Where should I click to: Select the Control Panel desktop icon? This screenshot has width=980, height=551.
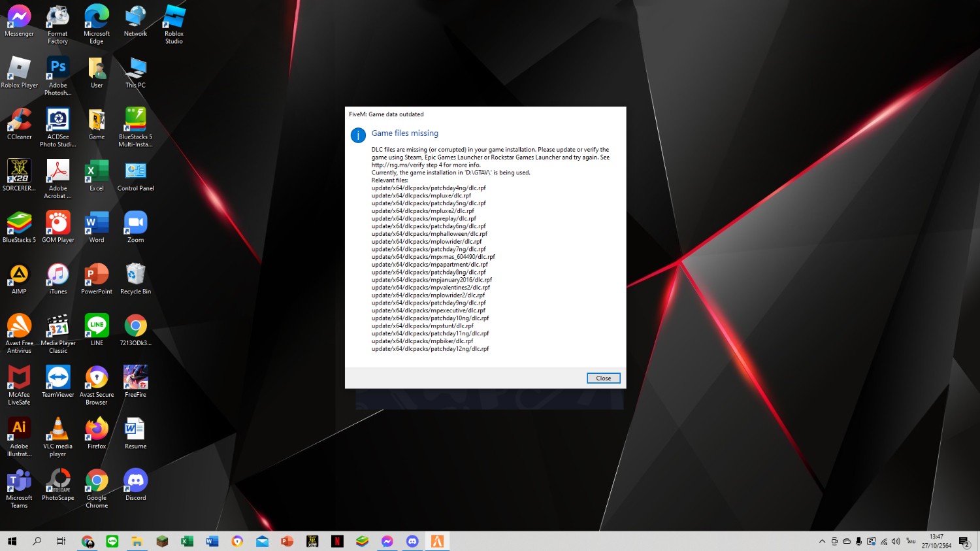[135, 176]
